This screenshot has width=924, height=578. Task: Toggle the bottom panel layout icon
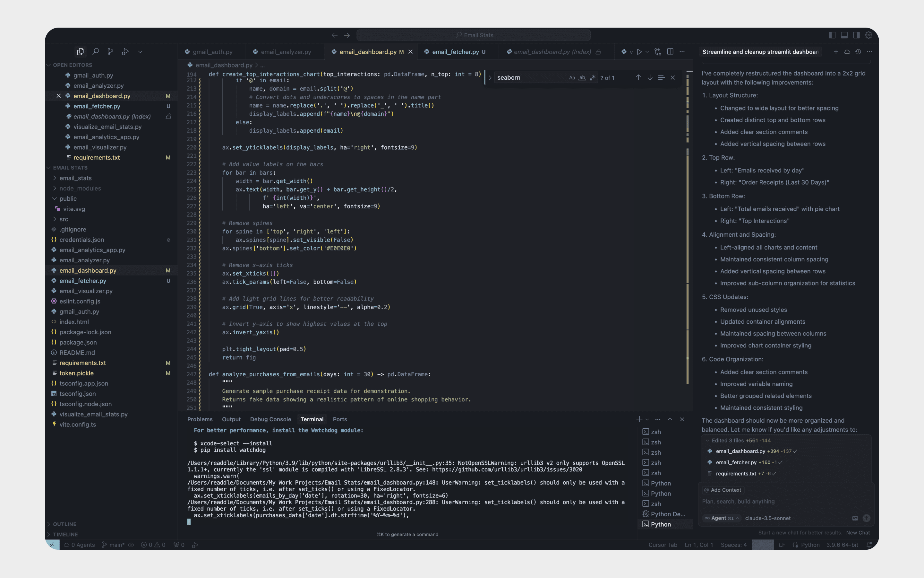pyautogui.click(x=844, y=35)
